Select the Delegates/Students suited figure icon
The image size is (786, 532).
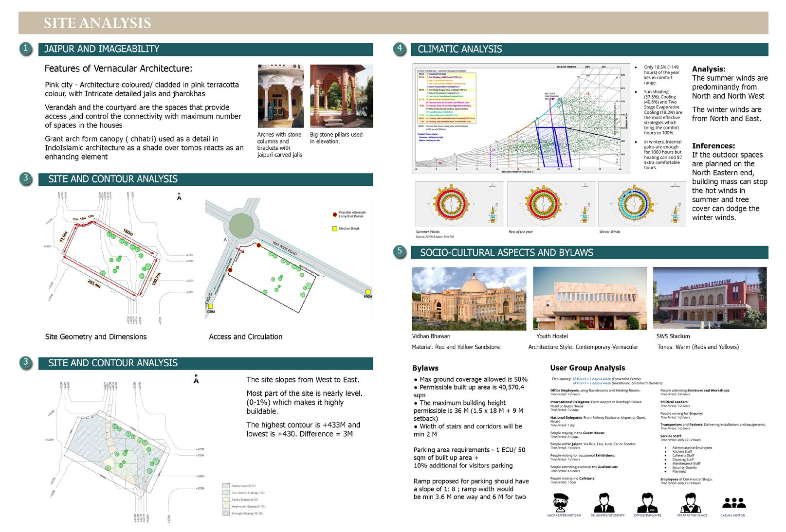tap(605, 502)
